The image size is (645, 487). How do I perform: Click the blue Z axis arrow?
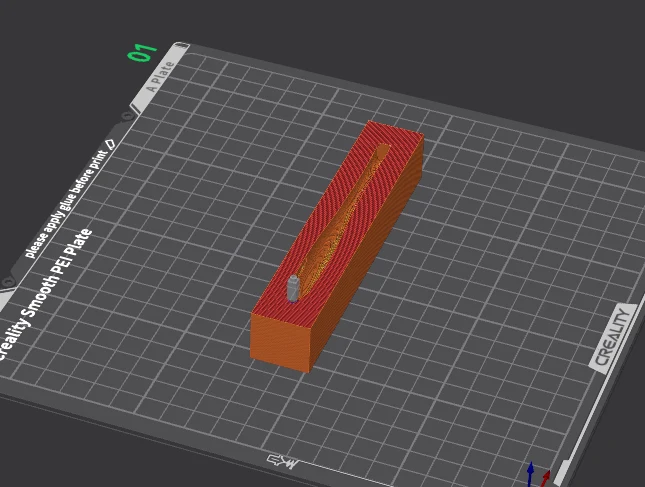[531, 473]
